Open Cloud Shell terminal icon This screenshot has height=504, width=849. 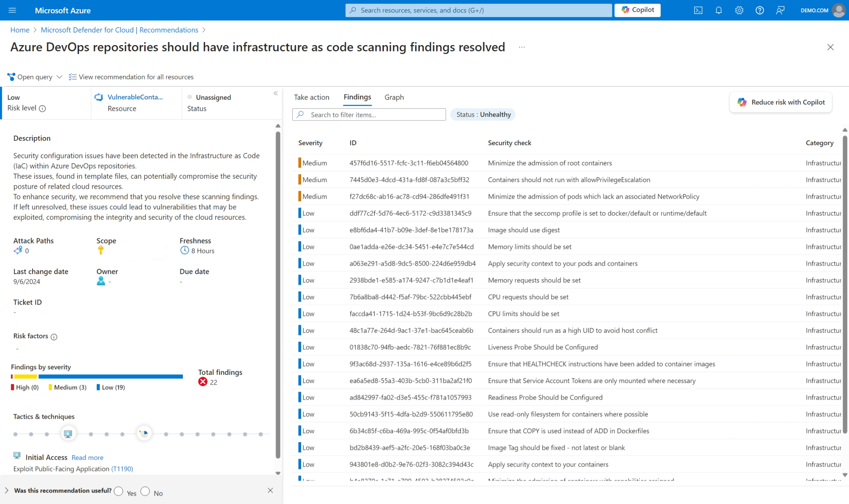pos(698,10)
